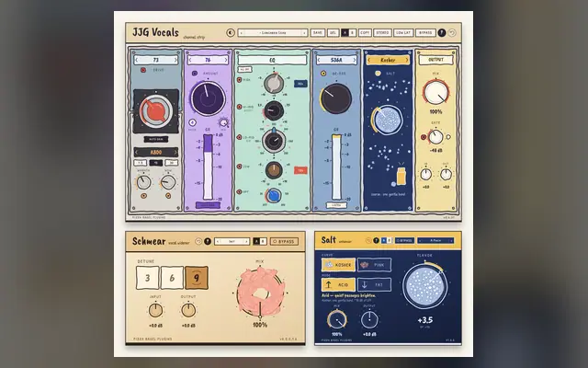Image resolution: width=588 pixels, height=368 pixels.
Task: Click the Schmear Input knob
Action: pyautogui.click(x=155, y=310)
